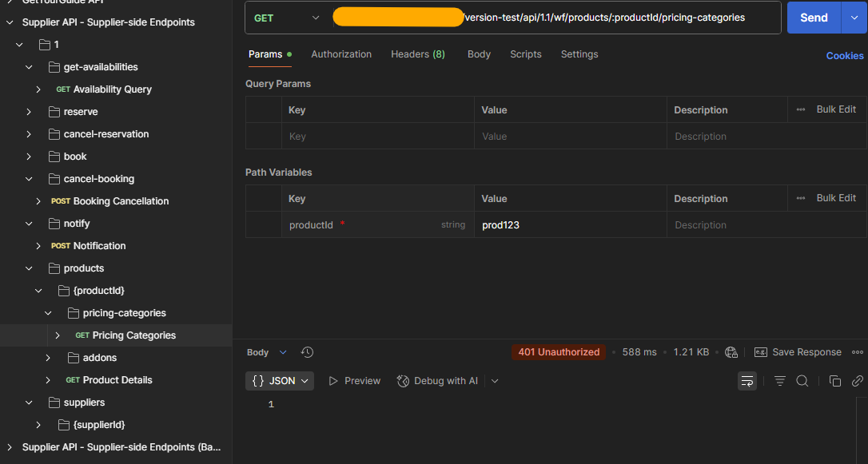Click the book folder icon
Screen dimensions: 868x464
tap(54, 157)
